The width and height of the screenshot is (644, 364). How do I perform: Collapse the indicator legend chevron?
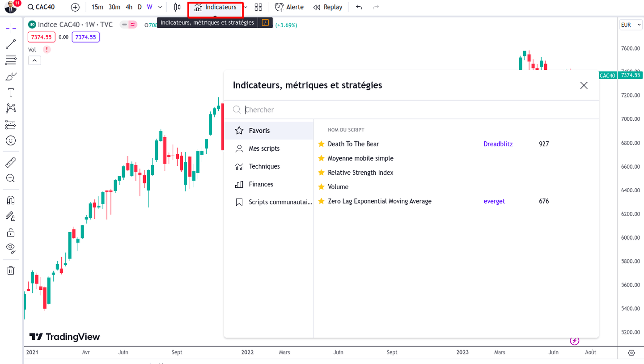tap(34, 60)
